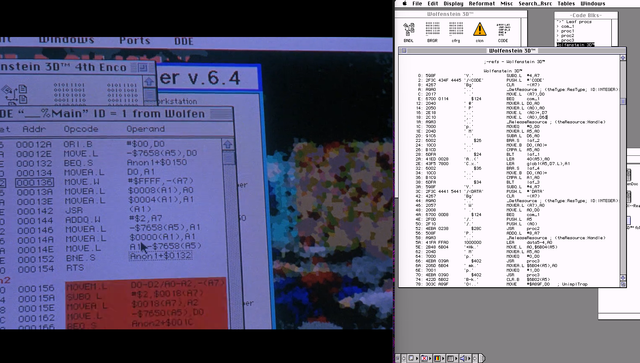Select 'proc1' in Code Blks list
640x363 pixels.
[x=566, y=31]
